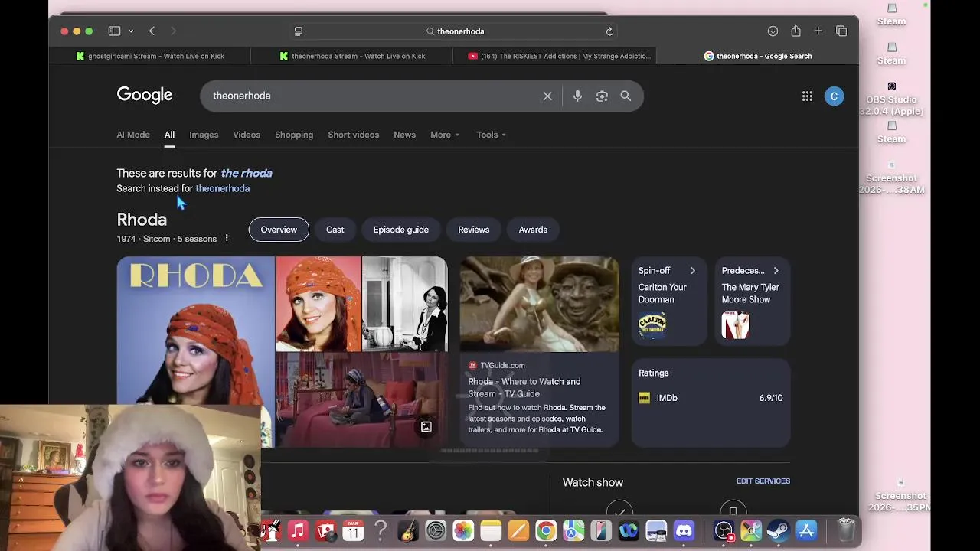This screenshot has width=980, height=551.
Task: Select the theonerhoda Google Search tab
Action: pos(758,56)
